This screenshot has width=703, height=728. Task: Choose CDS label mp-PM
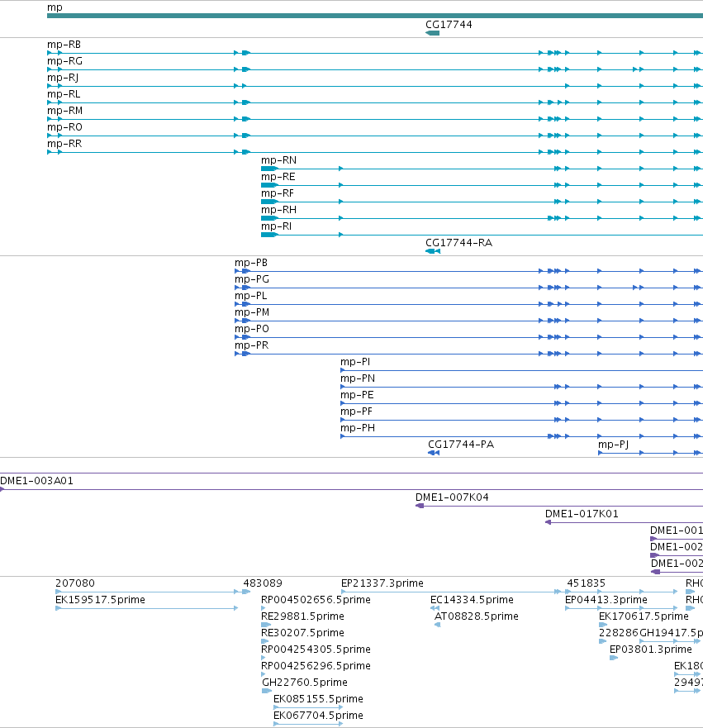(252, 312)
